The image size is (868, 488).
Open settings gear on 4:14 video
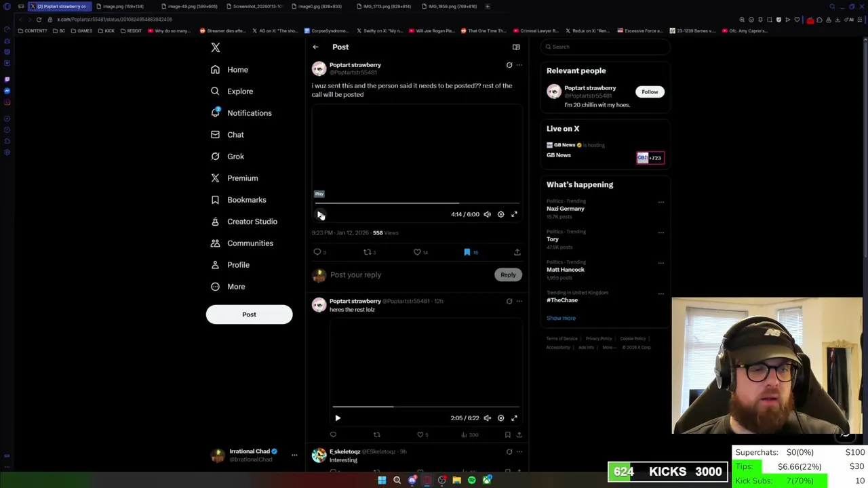pyautogui.click(x=500, y=214)
